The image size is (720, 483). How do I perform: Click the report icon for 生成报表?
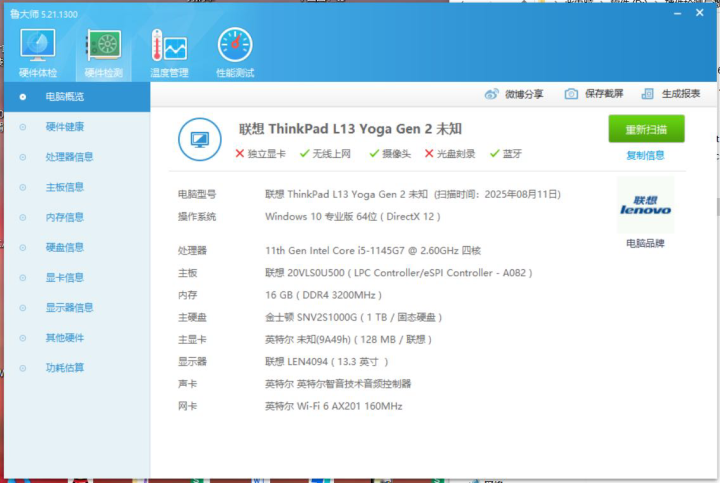(647, 94)
